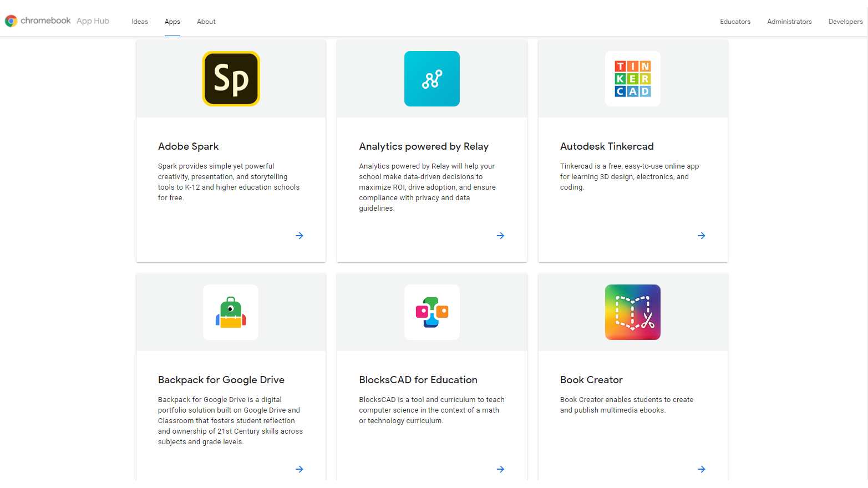Click the arrow on Book Creator card
The width and height of the screenshot is (868, 488).
coord(702,469)
